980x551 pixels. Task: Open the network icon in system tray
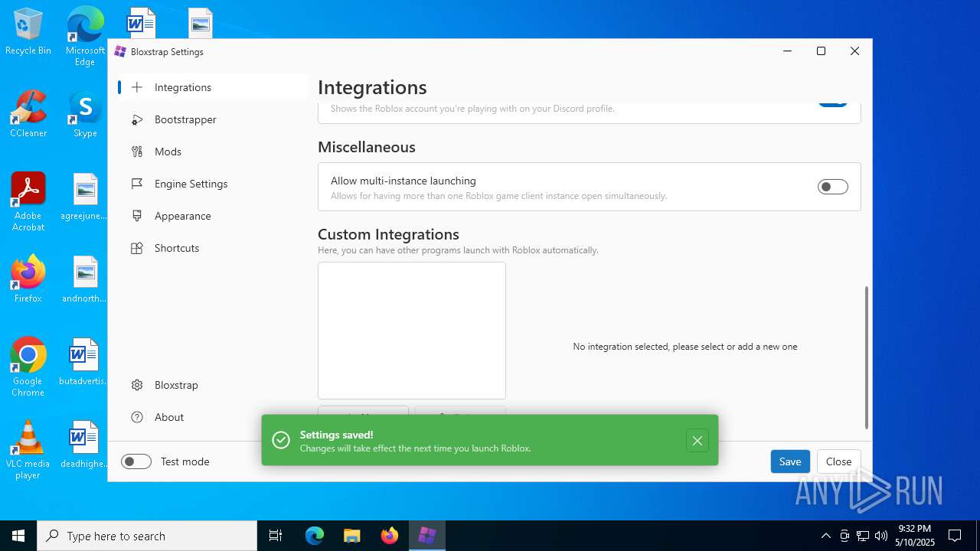863,536
